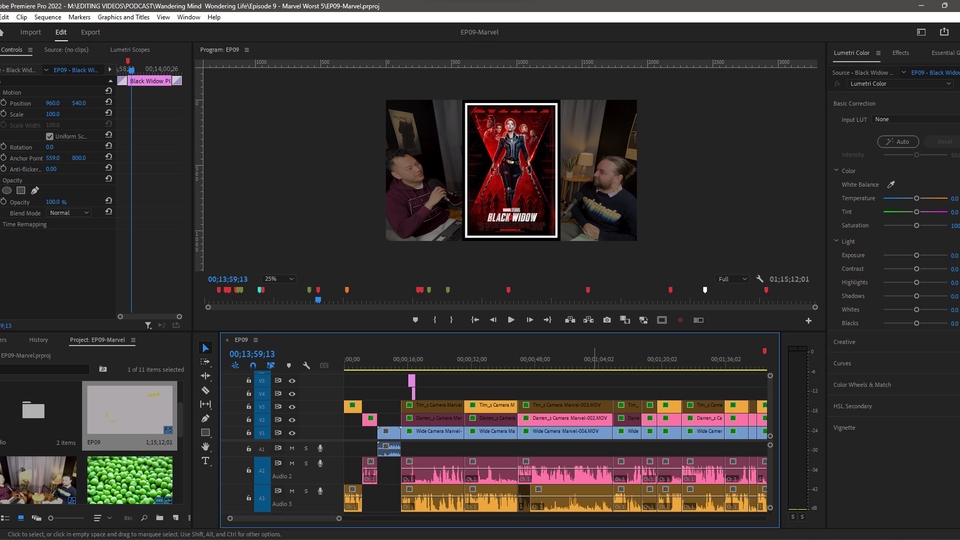
Task: Open the Blend Mode dropdown
Action: [68, 213]
